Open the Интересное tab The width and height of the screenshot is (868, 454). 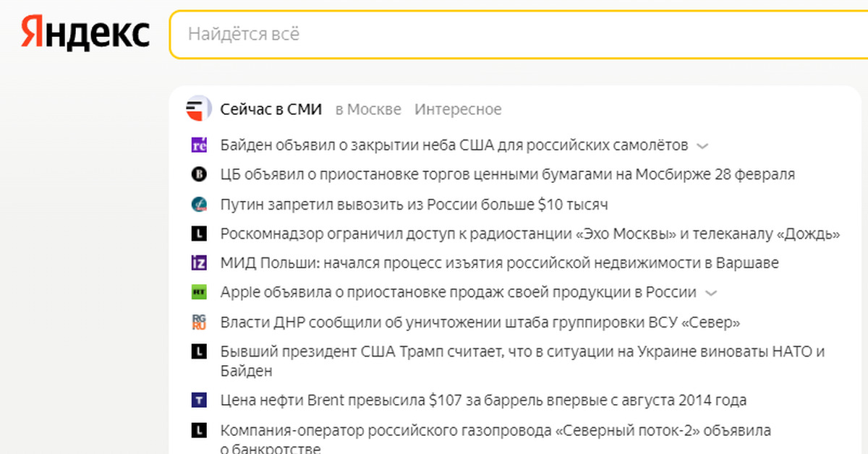458,110
